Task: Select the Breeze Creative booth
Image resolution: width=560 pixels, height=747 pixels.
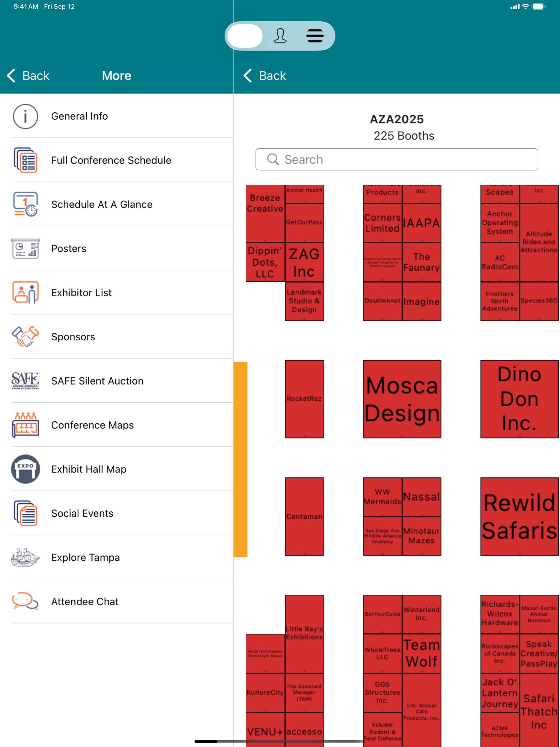Action: tap(265, 214)
